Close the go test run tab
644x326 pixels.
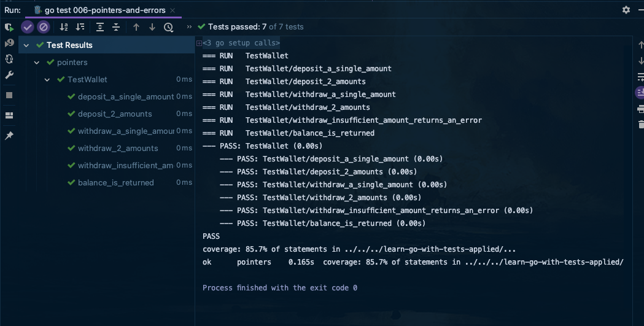point(173,10)
